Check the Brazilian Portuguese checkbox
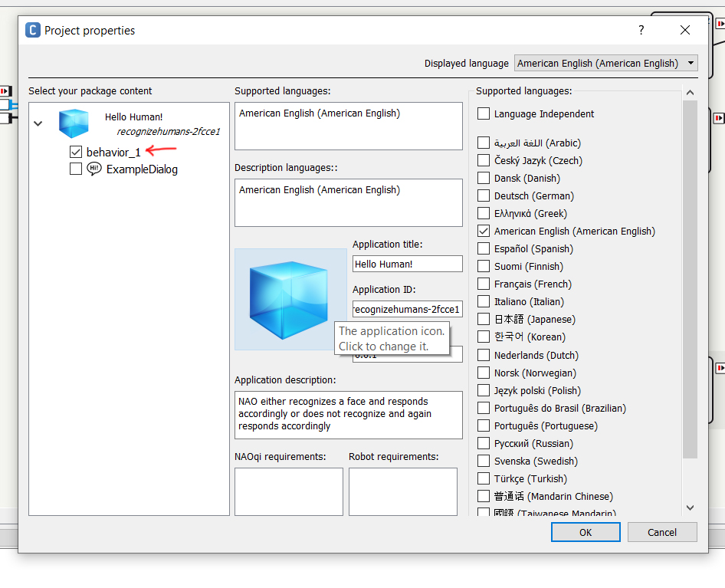This screenshot has height=588, width=725. 483,408
